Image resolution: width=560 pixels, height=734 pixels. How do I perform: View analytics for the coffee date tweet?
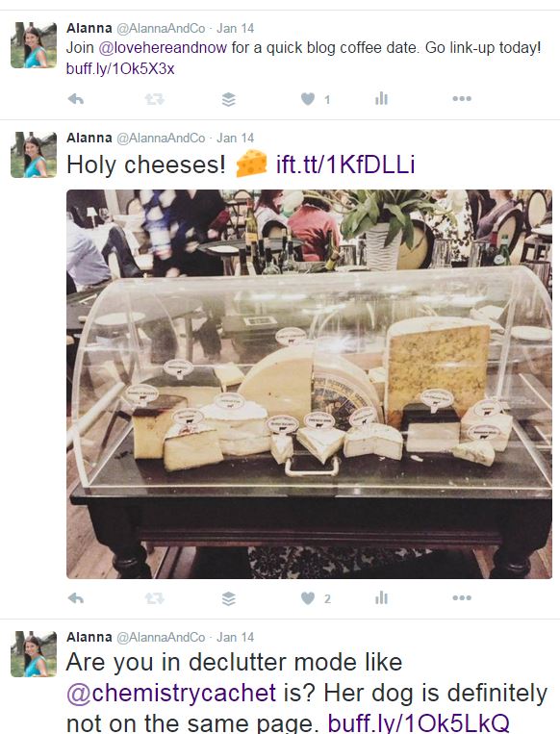[381, 98]
